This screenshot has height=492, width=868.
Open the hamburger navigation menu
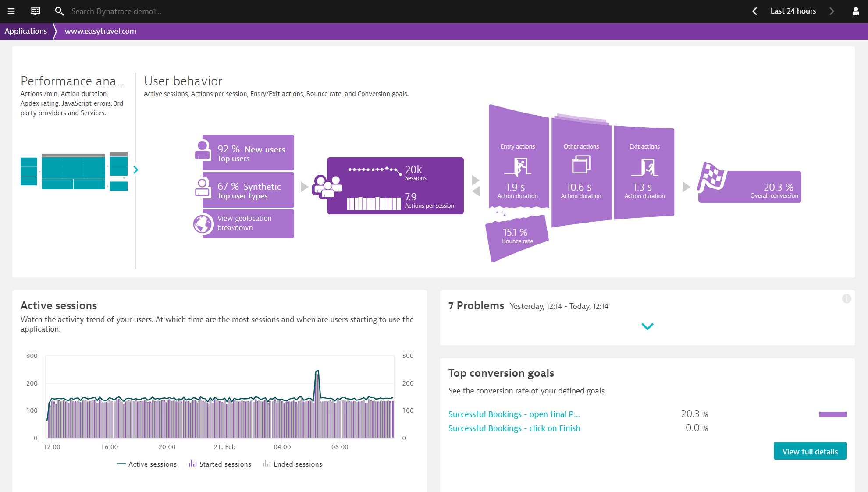click(x=11, y=11)
